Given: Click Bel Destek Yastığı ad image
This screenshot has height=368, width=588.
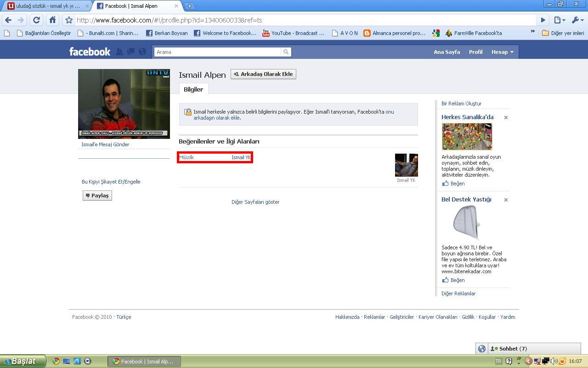Looking at the screenshot, I should 467,223.
